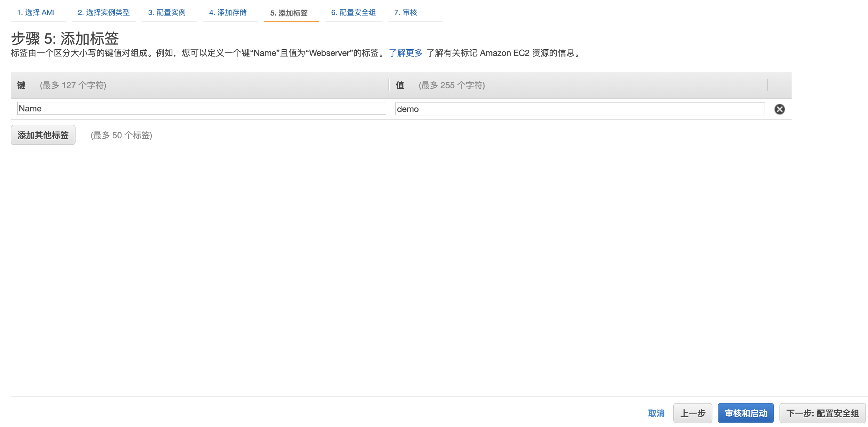Click the 取消 link
The height and width of the screenshot is (427, 868).
pos(656,413)
